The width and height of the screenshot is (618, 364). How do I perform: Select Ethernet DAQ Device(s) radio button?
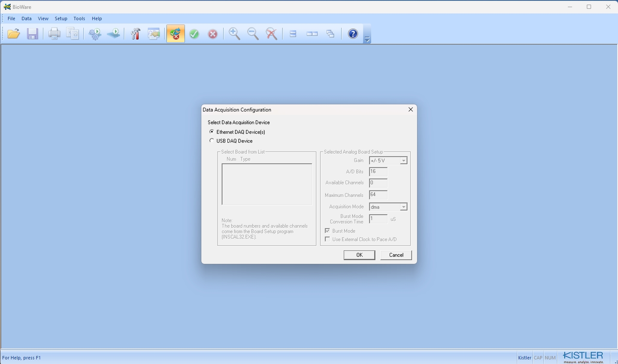coord(212,132)
